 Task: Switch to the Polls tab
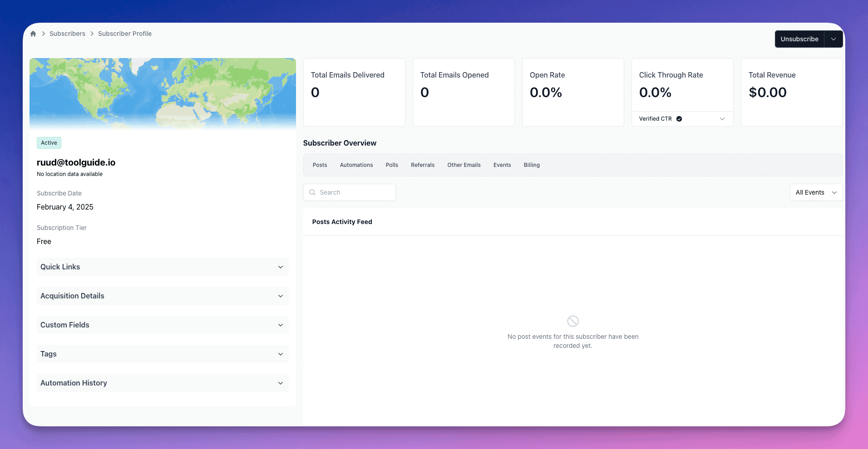coord(392,165)
